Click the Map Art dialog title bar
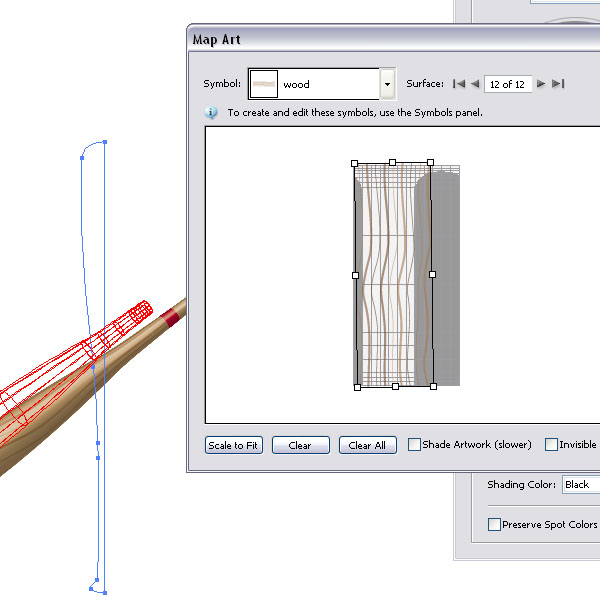This screenshot has width=600, height=600. click(393, 39)
